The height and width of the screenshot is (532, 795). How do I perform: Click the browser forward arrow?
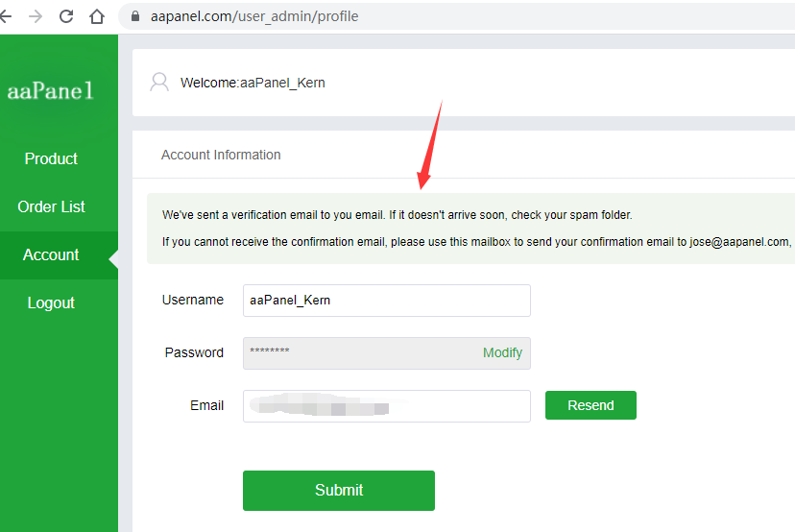point(36,16)
